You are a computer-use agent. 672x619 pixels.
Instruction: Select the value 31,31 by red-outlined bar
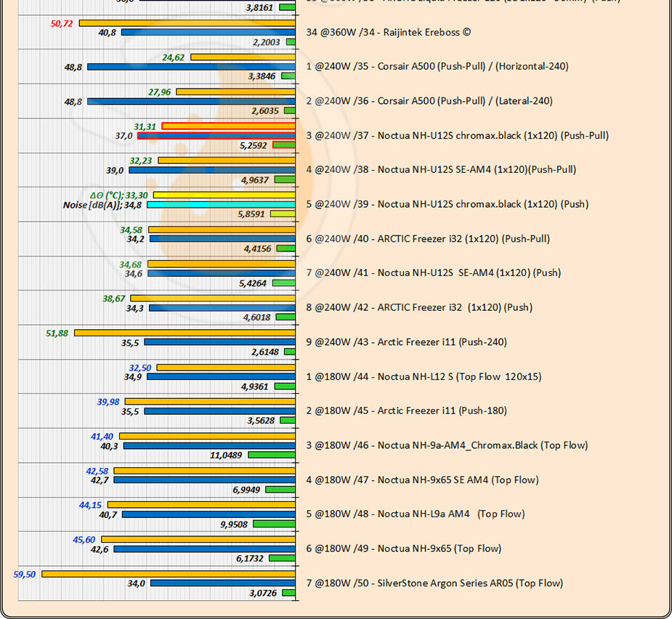[145, 127]
